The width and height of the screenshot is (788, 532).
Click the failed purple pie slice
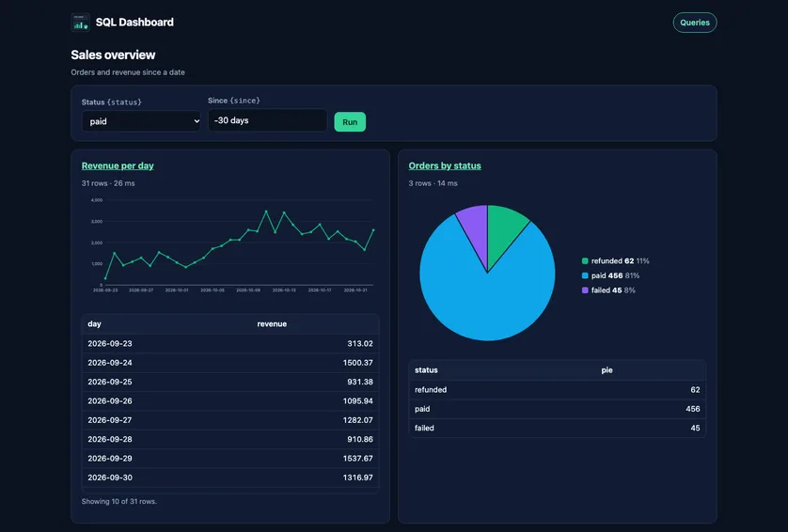click(476, 227)
